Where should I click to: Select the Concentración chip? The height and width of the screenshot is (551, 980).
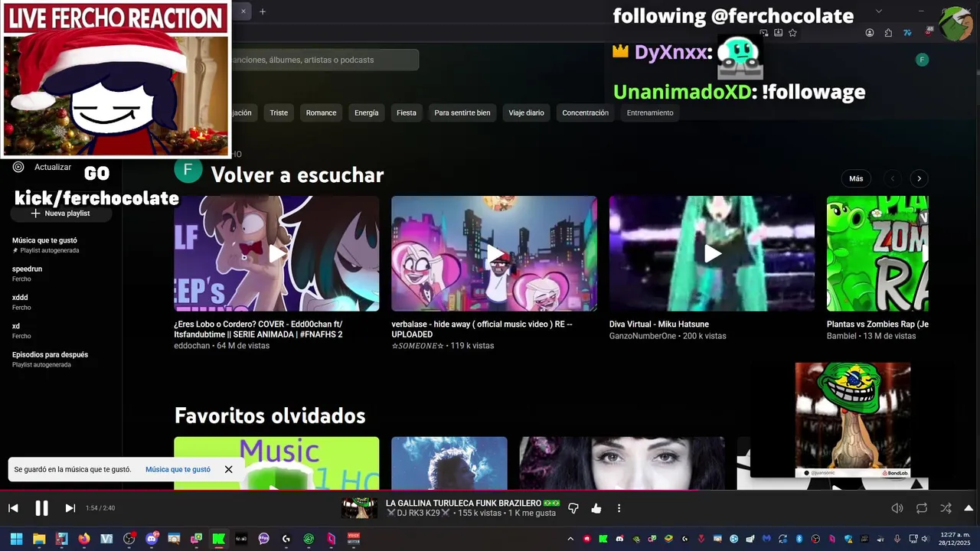585,112
